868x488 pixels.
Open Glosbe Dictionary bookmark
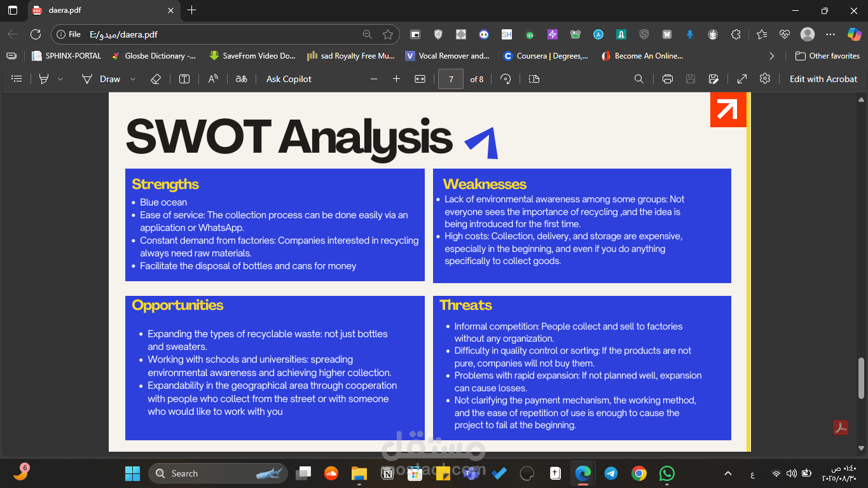[x=153, y=56]
